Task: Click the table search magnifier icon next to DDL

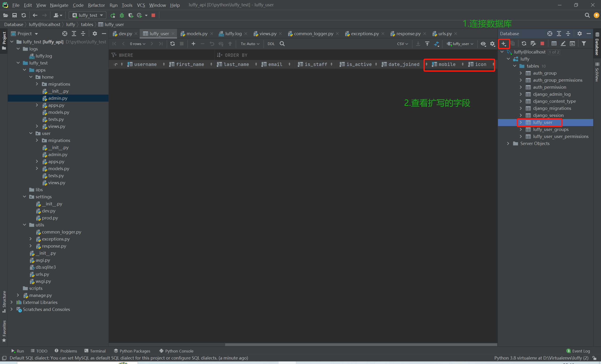Action: pyautogui.click(x=282, y=44)
